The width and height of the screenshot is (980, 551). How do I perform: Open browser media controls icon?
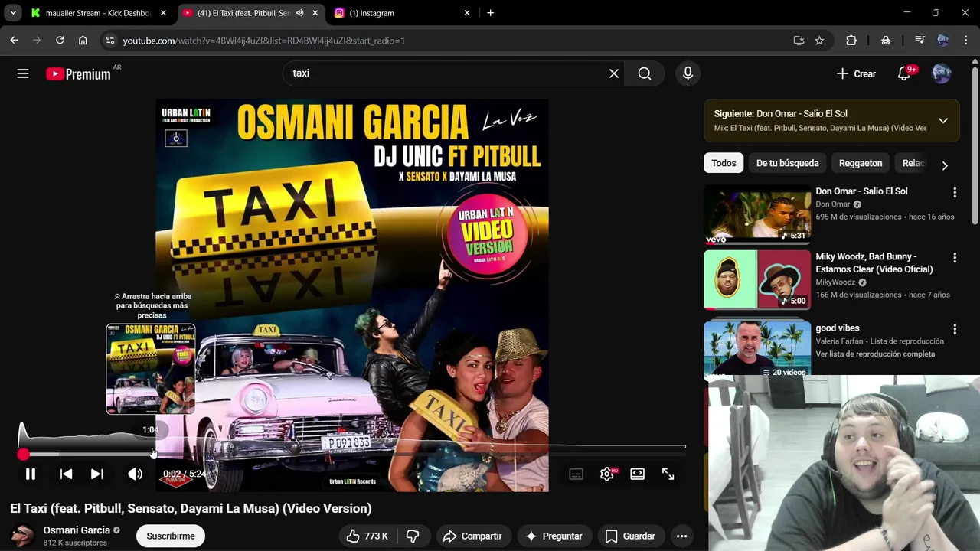(920, 41)
